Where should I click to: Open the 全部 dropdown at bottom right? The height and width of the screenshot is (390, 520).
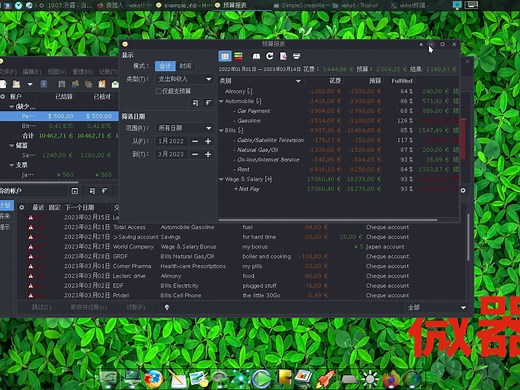(437, 307)
